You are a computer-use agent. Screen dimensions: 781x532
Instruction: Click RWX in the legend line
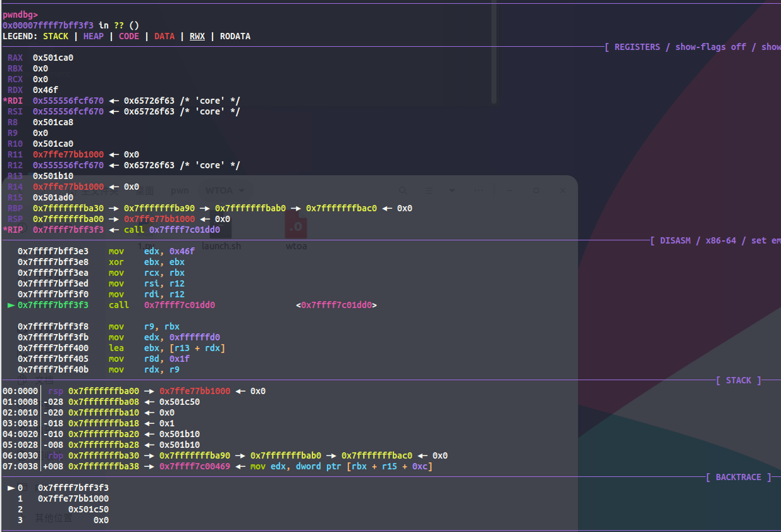197,36
